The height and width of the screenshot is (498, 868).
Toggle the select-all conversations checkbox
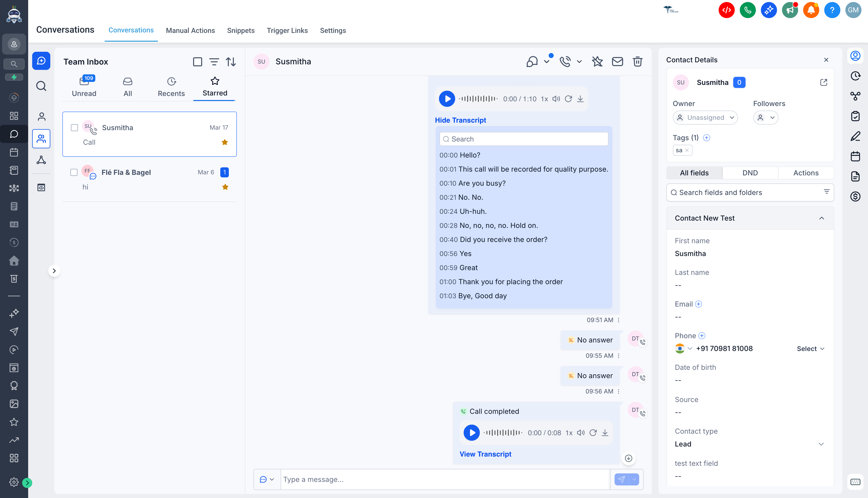197,62
